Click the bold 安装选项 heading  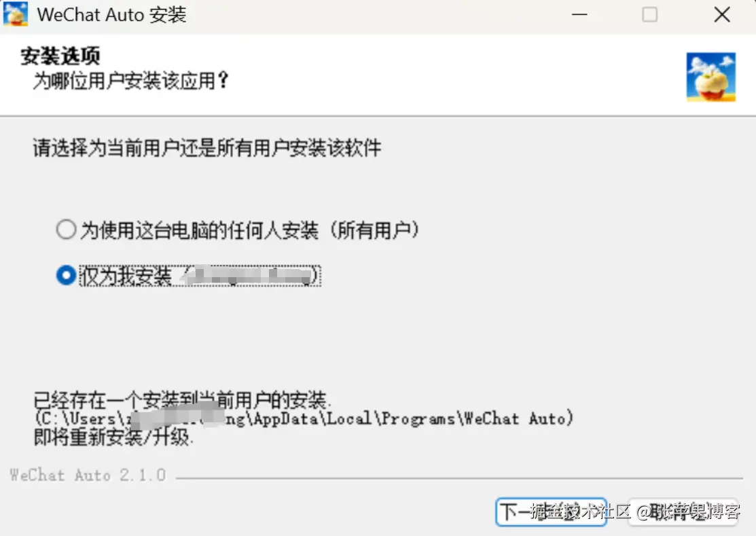pyautogui.click(x=60, y=56)
